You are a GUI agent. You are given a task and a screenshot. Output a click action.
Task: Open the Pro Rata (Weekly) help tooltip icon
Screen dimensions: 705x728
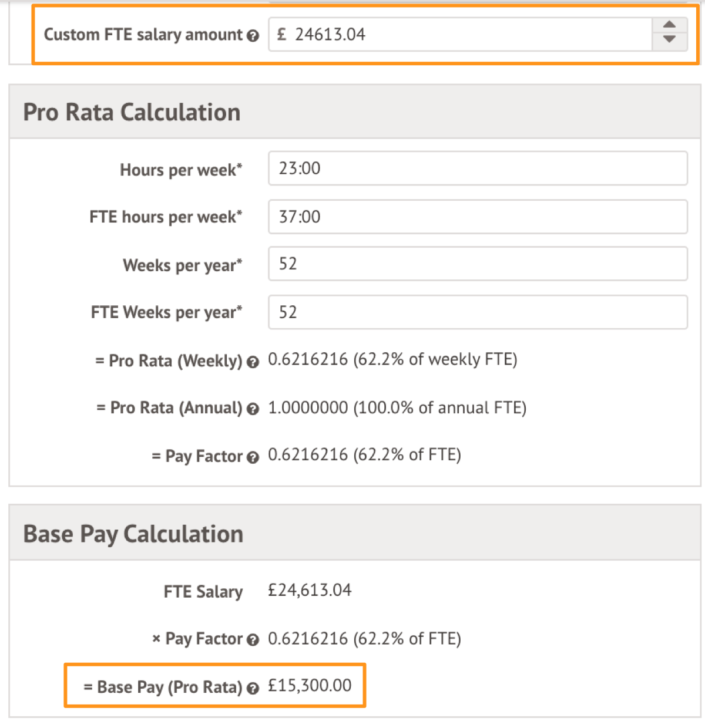pyautogui.click(x=253, y=362)
